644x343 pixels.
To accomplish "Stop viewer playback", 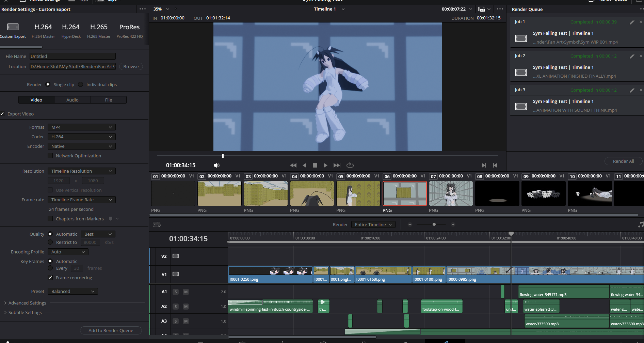I will 315,165.
